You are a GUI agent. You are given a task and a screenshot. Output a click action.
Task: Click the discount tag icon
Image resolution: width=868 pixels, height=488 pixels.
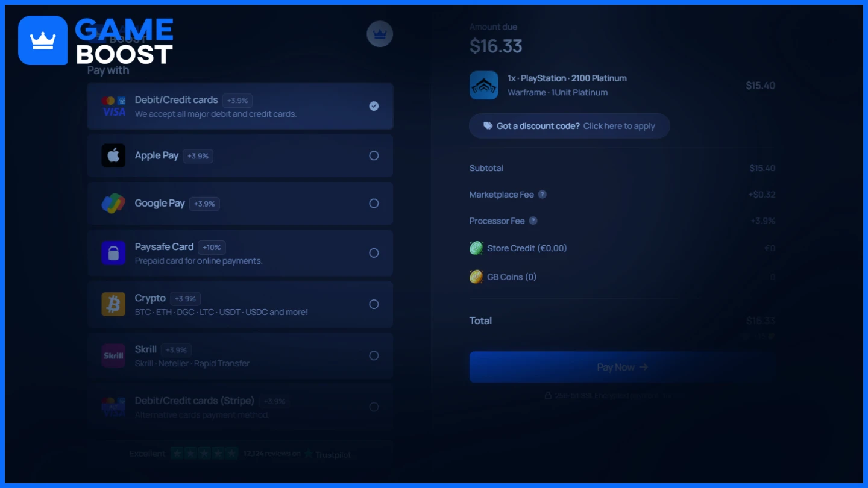click(x=488, y=126)
